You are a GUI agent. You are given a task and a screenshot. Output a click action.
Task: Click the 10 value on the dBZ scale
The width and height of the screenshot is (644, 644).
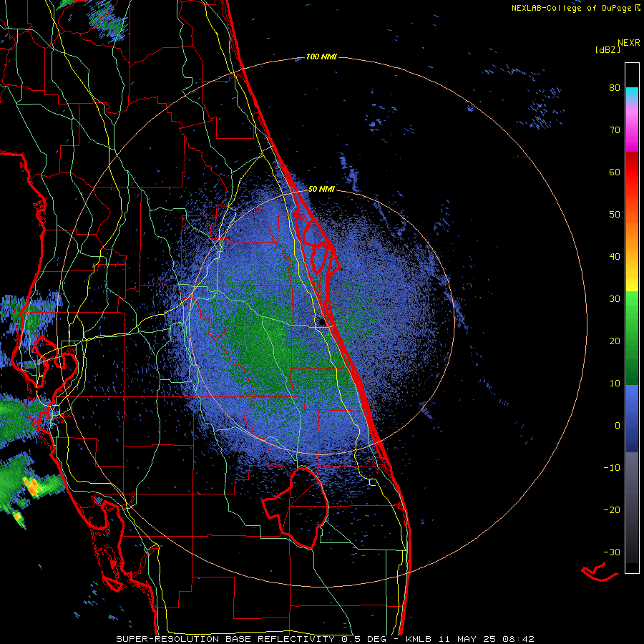point(615,384)
